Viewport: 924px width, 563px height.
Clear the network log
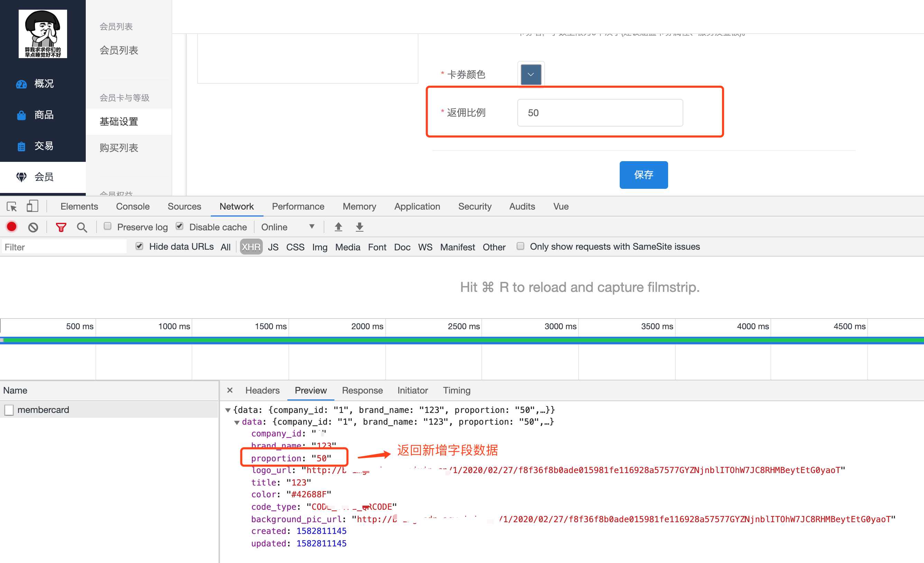pyautogui.click(x=33, y=227)
